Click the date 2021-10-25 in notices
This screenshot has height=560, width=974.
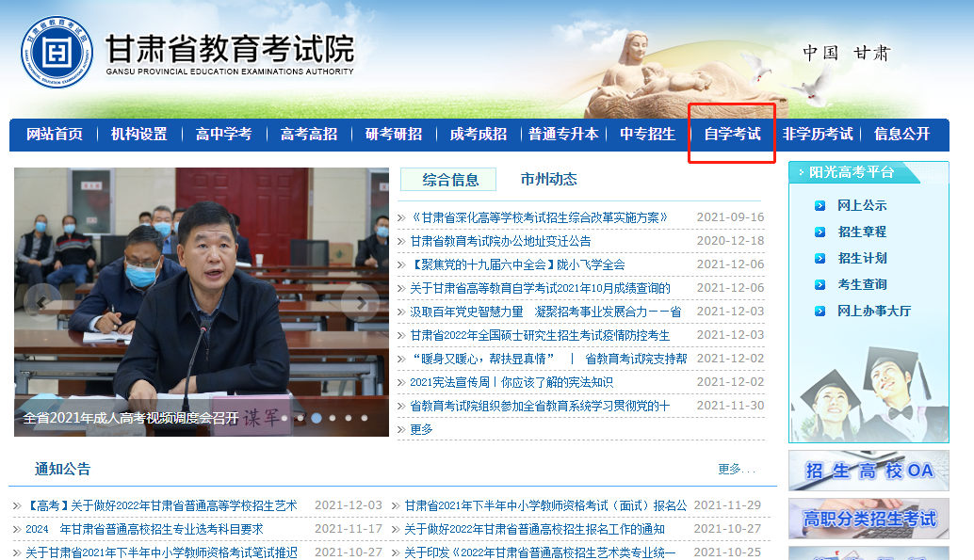pos(727,552)
